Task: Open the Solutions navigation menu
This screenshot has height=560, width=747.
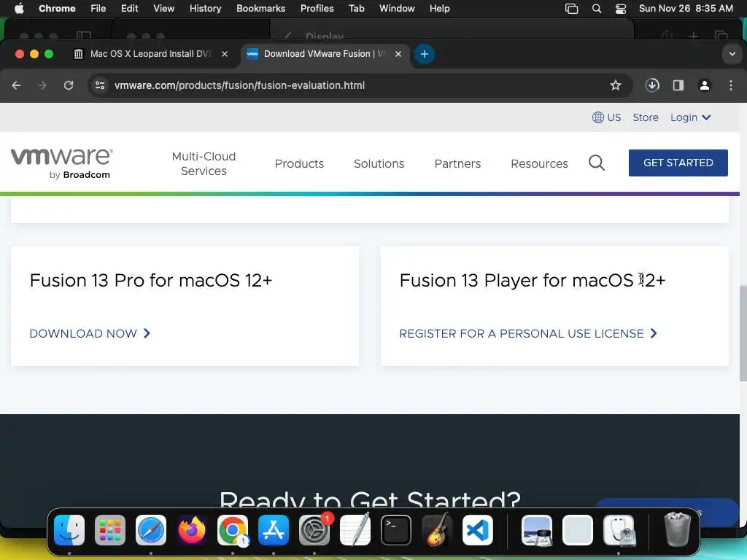Action: point(379,163)
